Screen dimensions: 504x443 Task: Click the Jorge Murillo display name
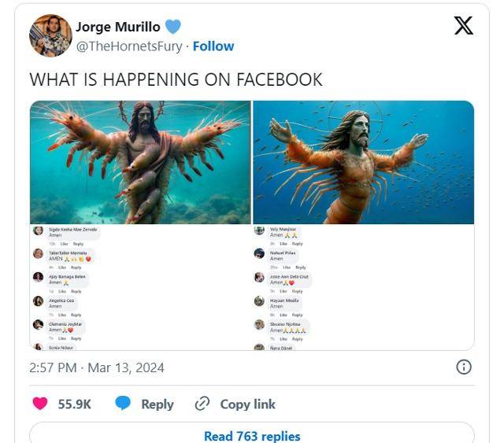[x=118, y=27]
